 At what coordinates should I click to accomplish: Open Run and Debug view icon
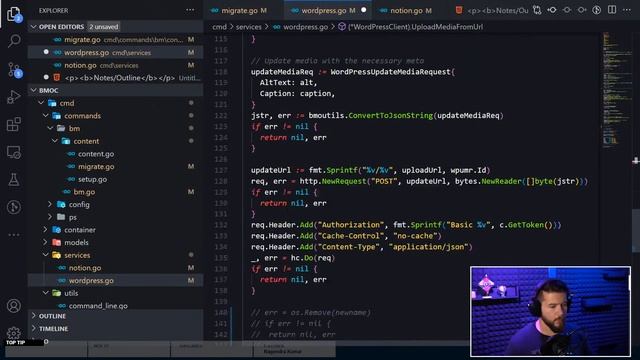coord(14,97)
